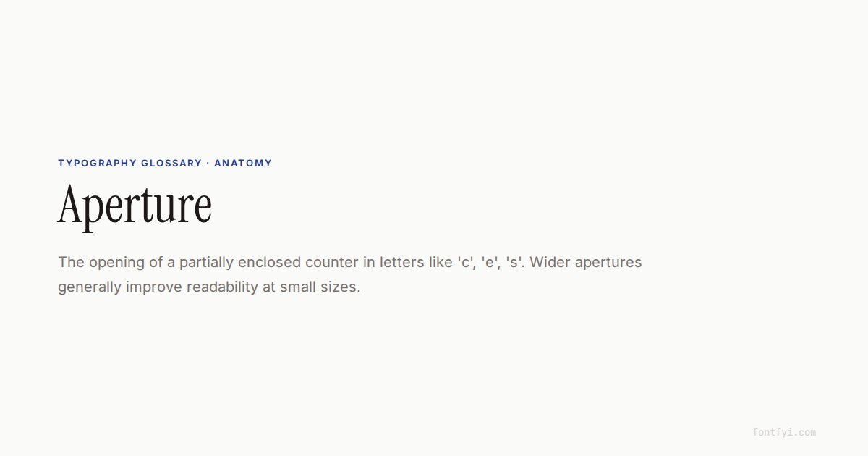The image size is (868, 456).
Task: Visit the fontfyi.com watermark link
Action: (x=784, y=433)
